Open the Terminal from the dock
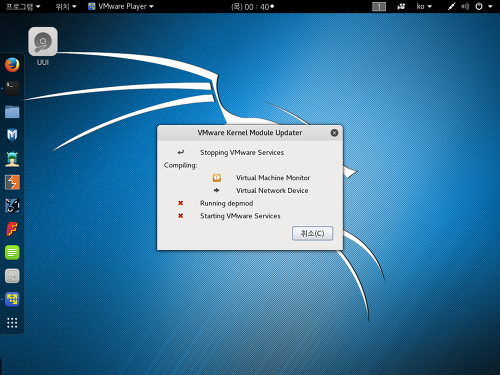Image resolution: width=500 pixels, height=375 pixels. tap(12, 88)
